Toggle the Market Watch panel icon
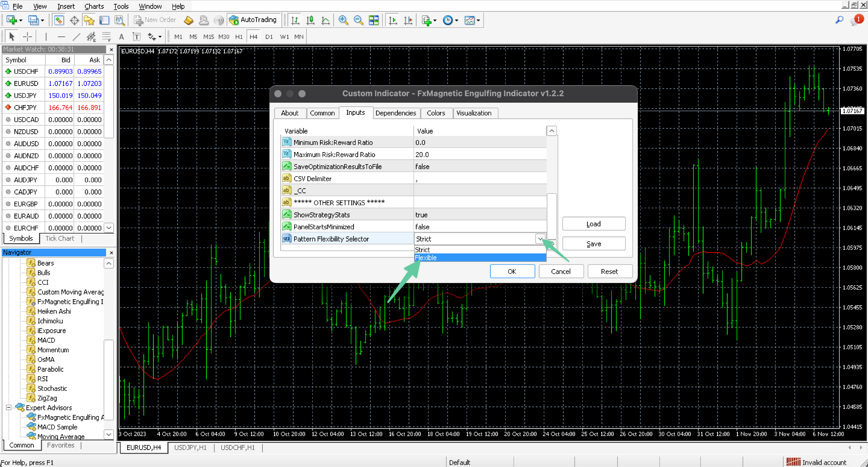The image size is (868, 467). click(x=59, y=20)
